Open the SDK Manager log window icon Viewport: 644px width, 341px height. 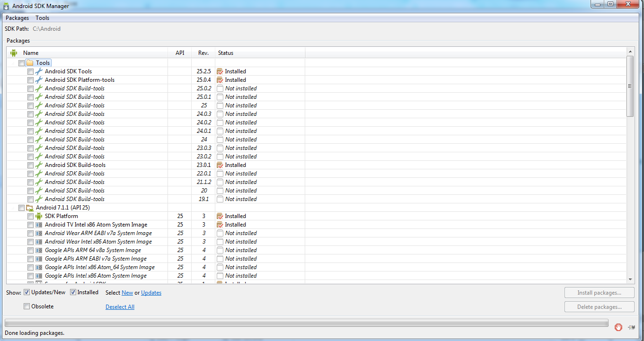click(632, 327)
